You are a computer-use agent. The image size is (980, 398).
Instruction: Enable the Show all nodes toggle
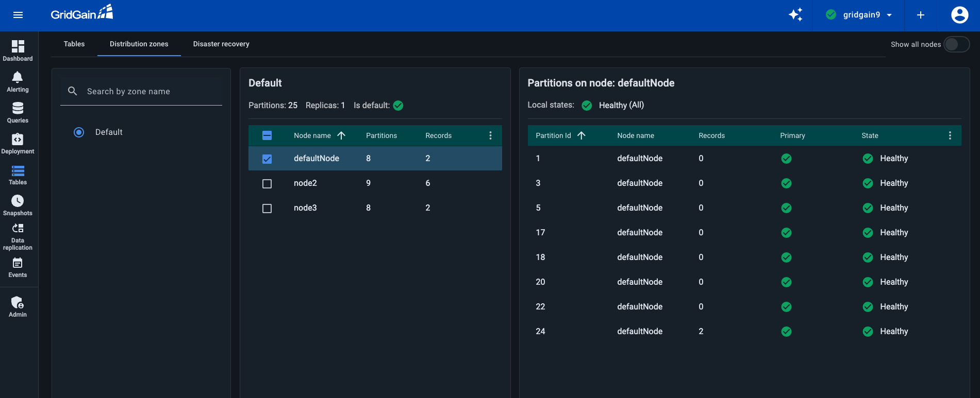(x=956, y=44)
